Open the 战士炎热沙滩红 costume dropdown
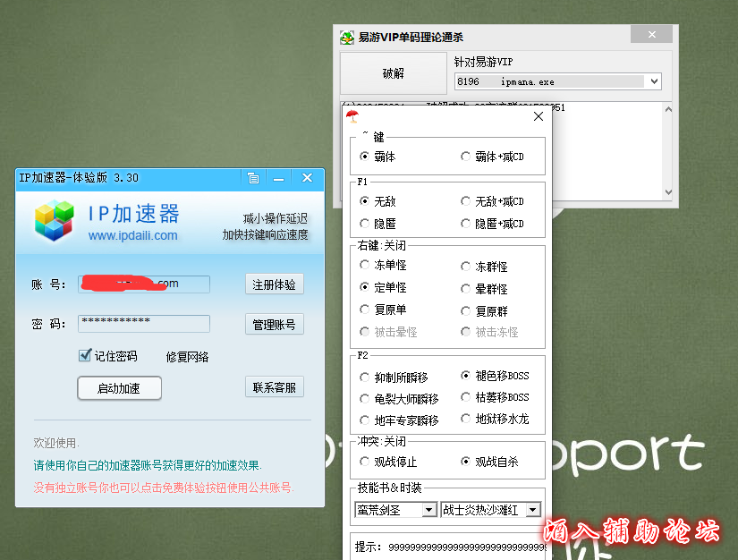Screen dimensions: 738x560 531,510
